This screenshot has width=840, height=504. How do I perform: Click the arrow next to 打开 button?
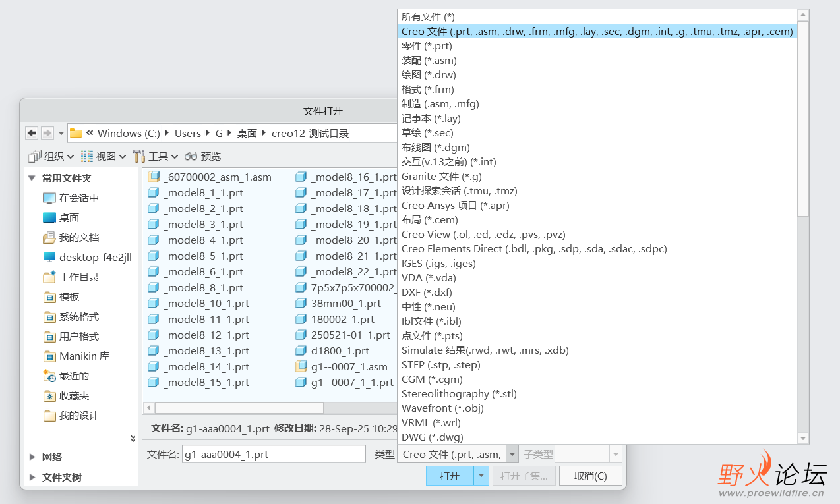point(481,476)
